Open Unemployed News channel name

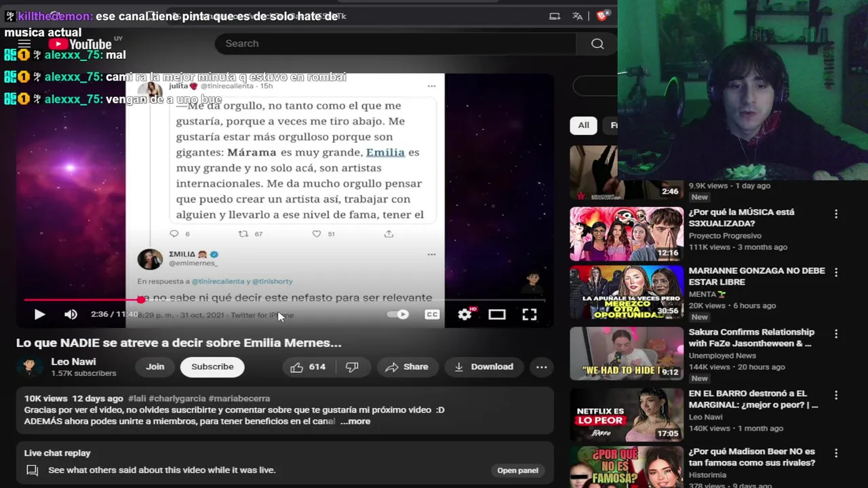click(x=722, y=355)
